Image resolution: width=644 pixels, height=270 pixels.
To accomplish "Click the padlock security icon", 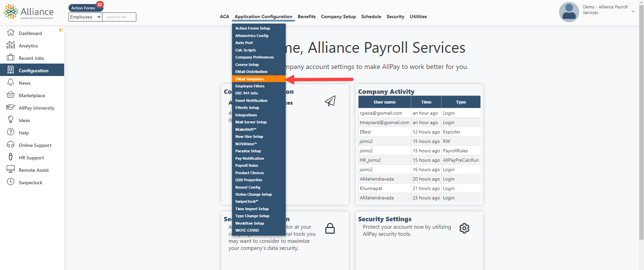I will pyautogui.click(x=330, y=228).
